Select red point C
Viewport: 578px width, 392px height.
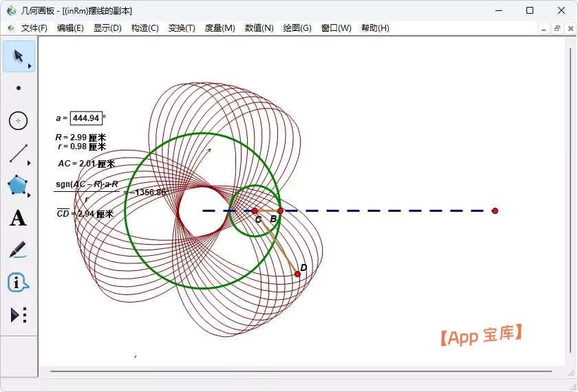point(255,210)
